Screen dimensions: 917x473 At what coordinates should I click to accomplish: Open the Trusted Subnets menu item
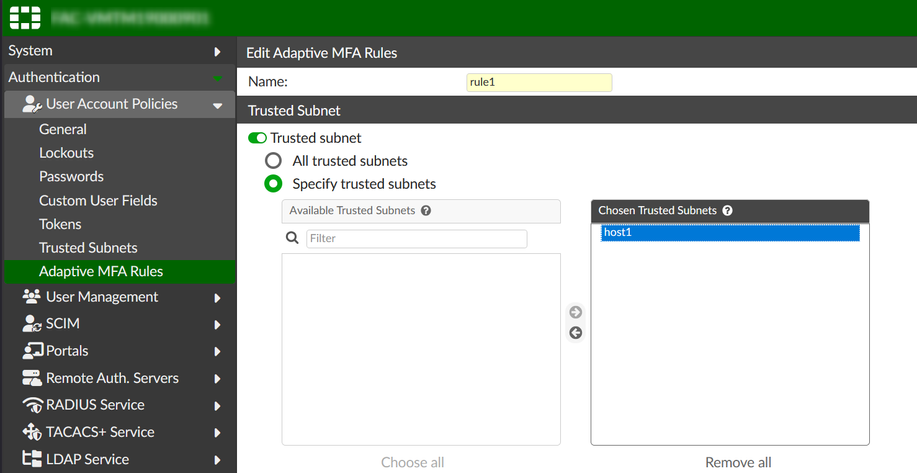tap(88, 248)
